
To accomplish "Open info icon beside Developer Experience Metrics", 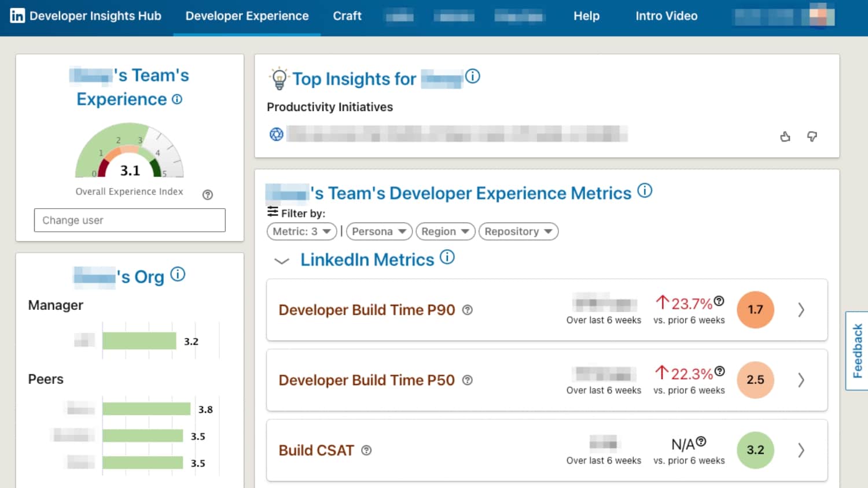I will [645, 190].
